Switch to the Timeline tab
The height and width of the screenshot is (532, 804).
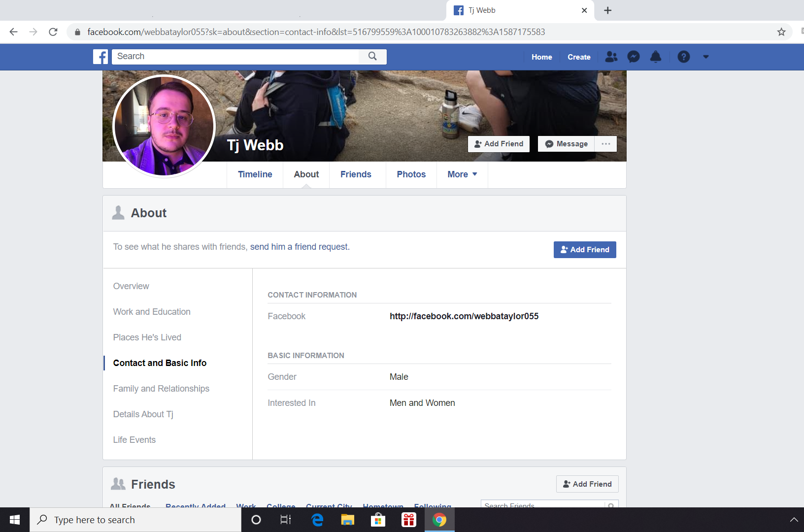coord(255,174)
